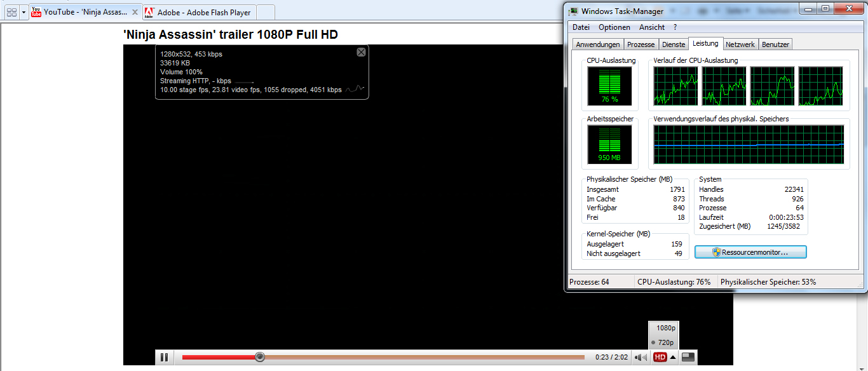Click the 0:23 / 2:02 time display
The width and height of the screenshot is (868, 371).
[611, 357]
